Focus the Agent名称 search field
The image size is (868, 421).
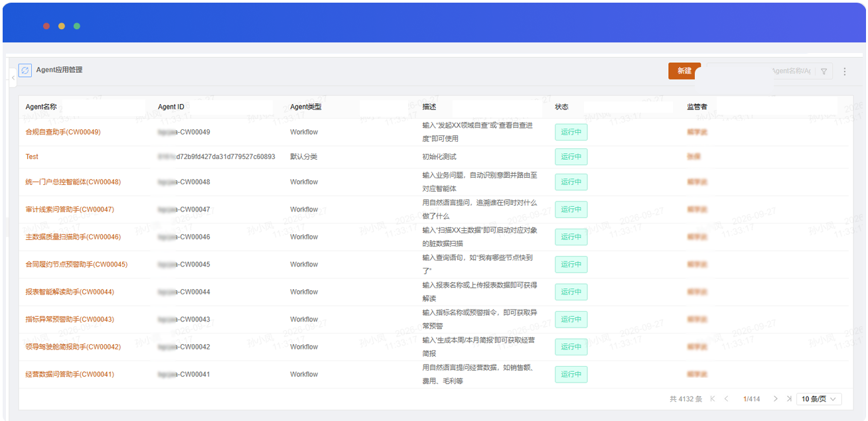pyautogui.click(x=760, y=71)
